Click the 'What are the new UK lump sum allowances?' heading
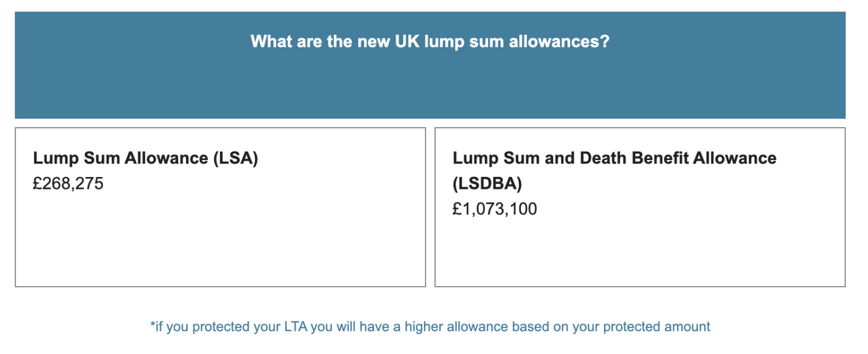Screen dimensions: 868x354 coord(429,42)
